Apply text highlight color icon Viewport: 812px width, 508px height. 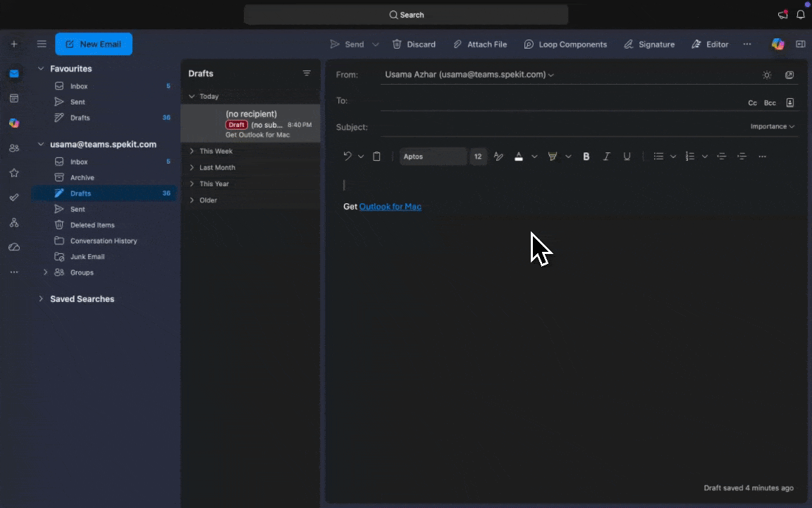553,156
